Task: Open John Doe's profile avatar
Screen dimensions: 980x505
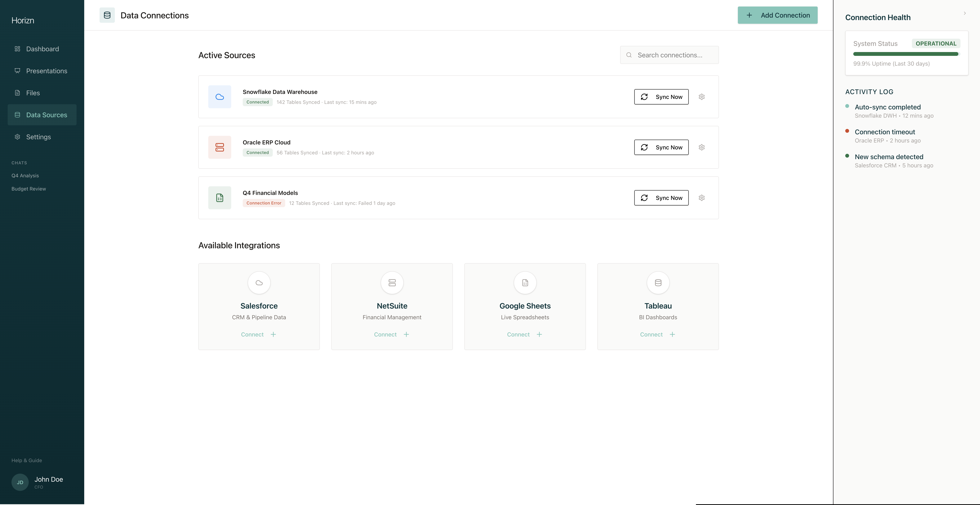Action: click(20, 482)
